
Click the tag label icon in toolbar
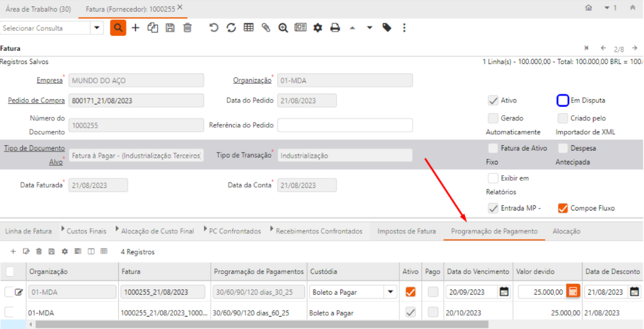(387, 28)
